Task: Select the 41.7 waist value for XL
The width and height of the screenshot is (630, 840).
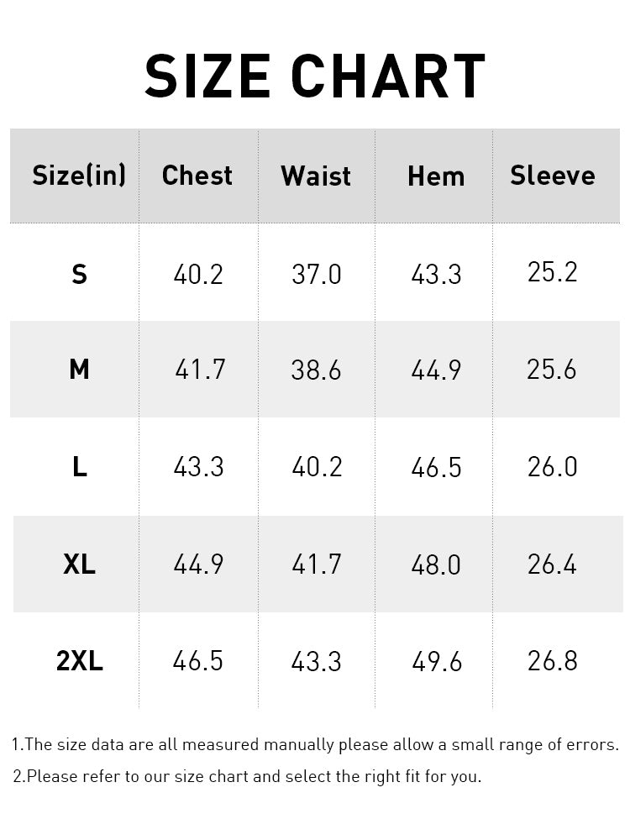Action: 317,564
